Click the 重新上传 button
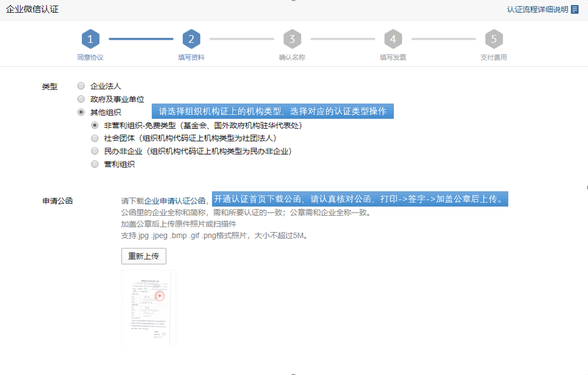This screenshot has height=375, width=588. pyautogui.click(x=144, y=256)
